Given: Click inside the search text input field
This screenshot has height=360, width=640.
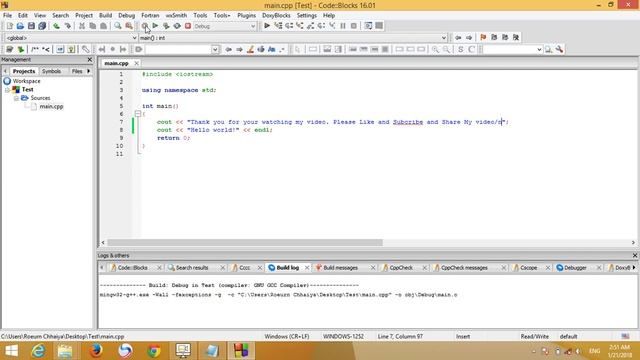Looking at the screenshot, I should (x=178, y=49).
